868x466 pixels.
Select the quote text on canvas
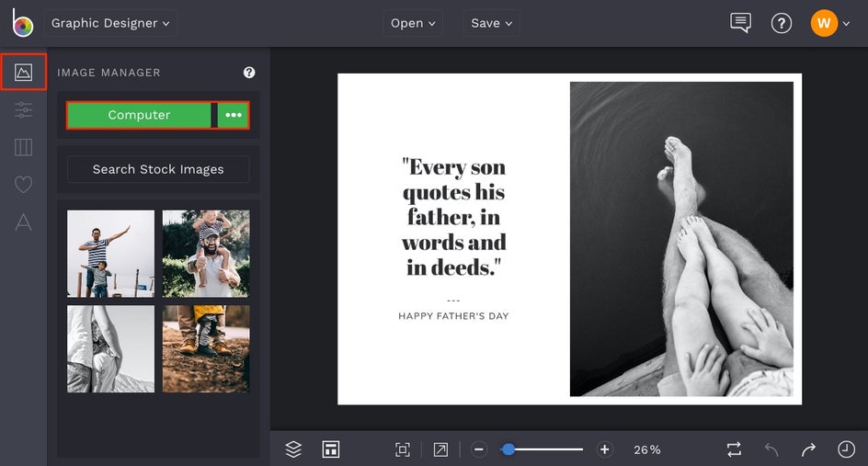(x=453, y=217)
